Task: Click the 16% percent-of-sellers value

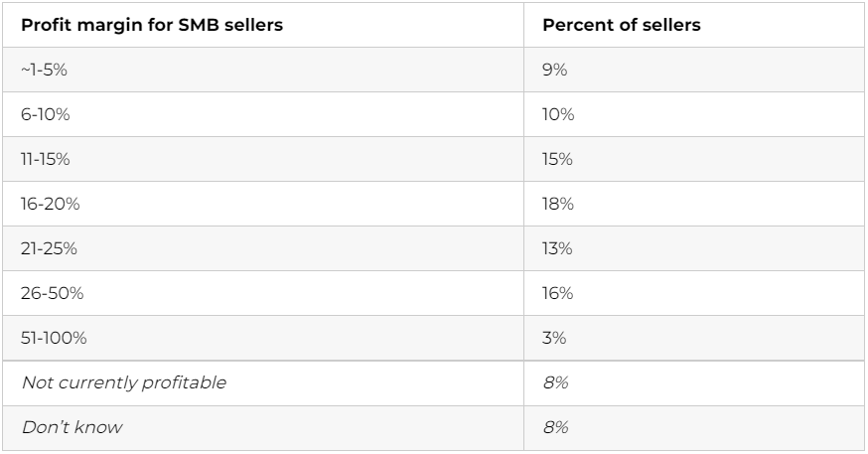Action: pyautogui.click(x=557, y=294)
